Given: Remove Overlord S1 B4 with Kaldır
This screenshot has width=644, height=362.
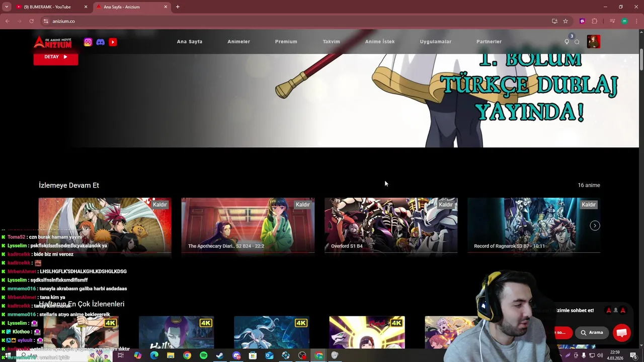Looking at the screenshot, I should point(446,205).
